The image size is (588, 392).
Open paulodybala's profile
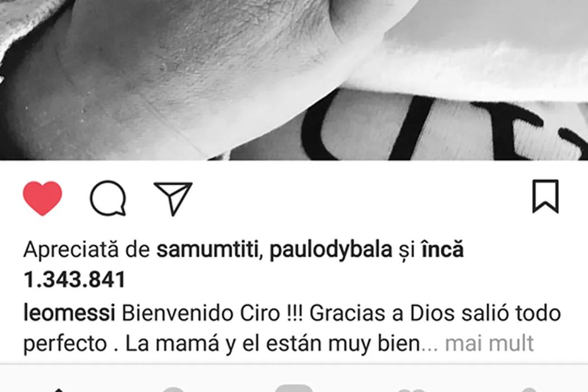(331, 249)
